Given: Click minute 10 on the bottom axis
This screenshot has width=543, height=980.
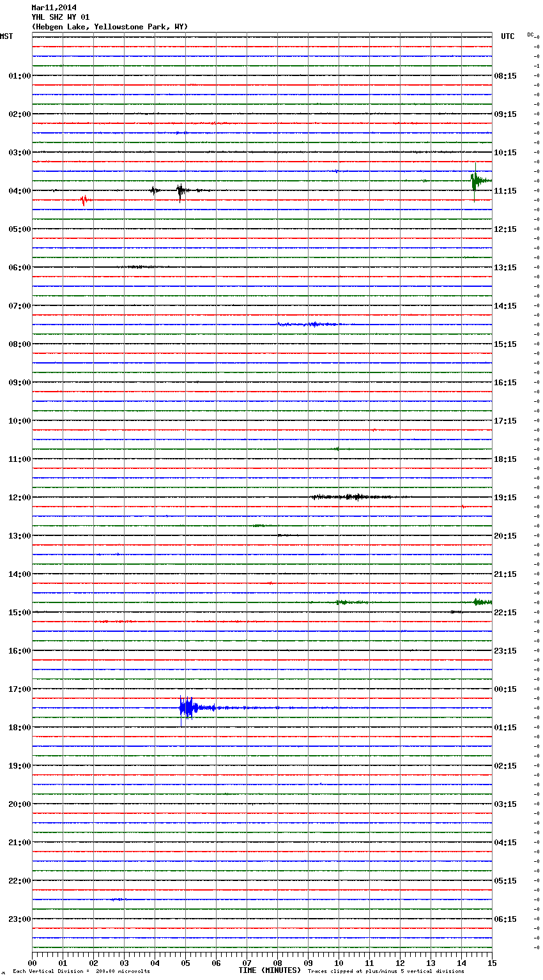Looking at the screenshot, I should 339,963.
